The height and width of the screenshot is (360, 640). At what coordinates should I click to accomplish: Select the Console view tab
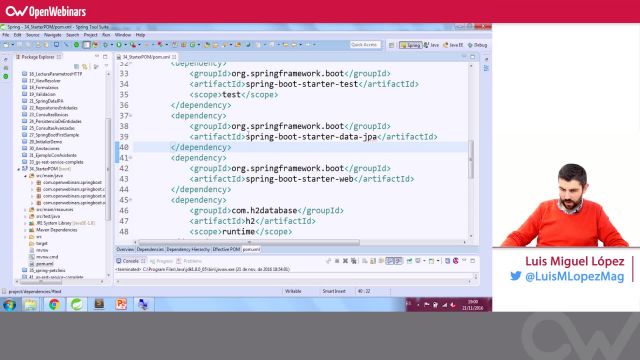(131, 261)
